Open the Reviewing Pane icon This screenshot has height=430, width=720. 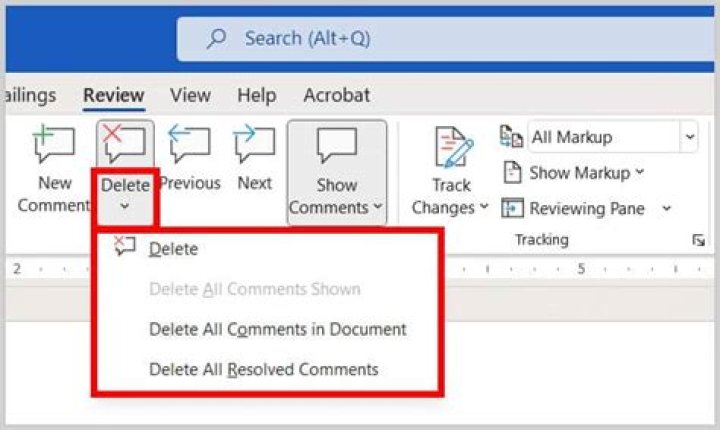click(513, 209)
